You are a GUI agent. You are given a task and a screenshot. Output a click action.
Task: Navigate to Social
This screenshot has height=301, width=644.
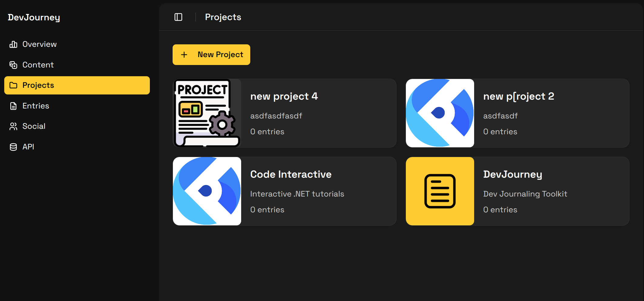coord(77,126)
